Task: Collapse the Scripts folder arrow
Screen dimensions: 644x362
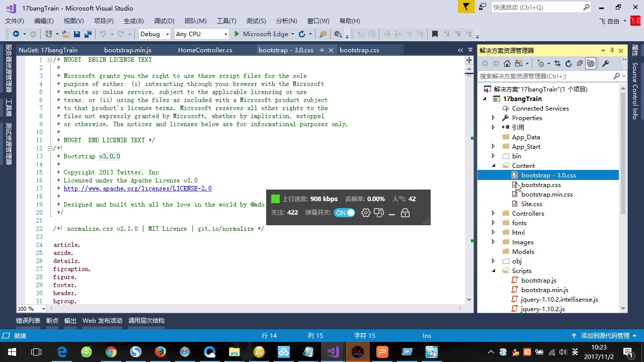Action: (493, 270)
